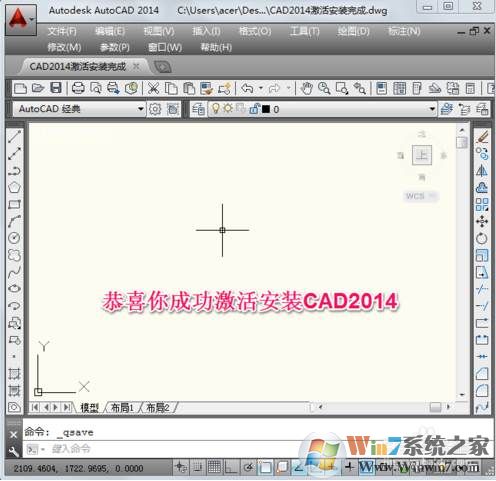Open the 修改(M) menu
This screenshot has width=496, height=481.
click(x=64, y=48)
